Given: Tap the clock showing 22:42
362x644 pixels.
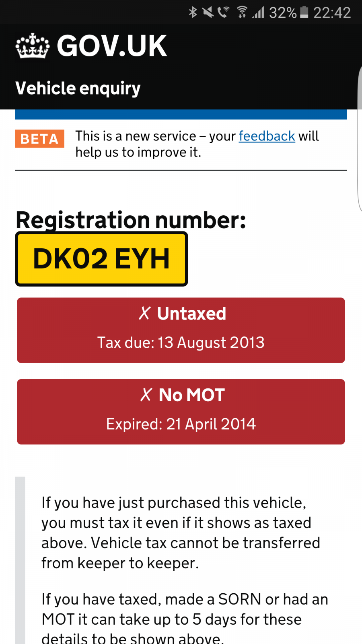Looking at the screenshot, I should click(332, 13).
